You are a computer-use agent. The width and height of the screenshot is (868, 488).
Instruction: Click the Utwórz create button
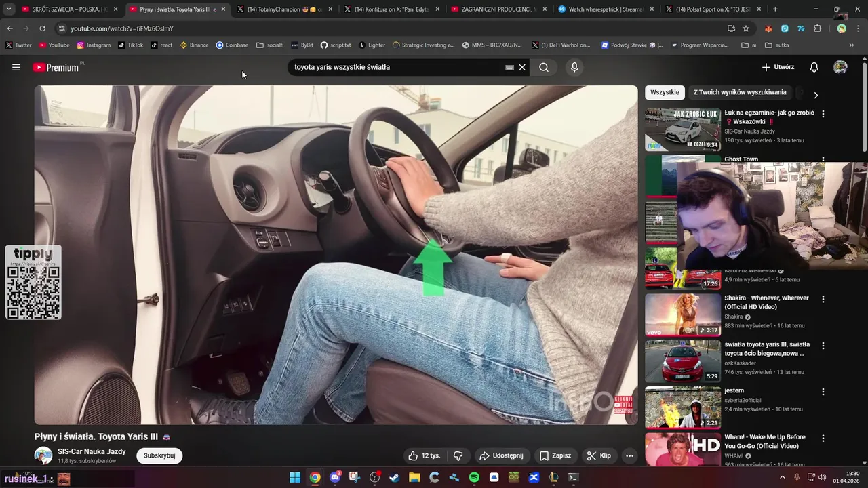(778, 67)
